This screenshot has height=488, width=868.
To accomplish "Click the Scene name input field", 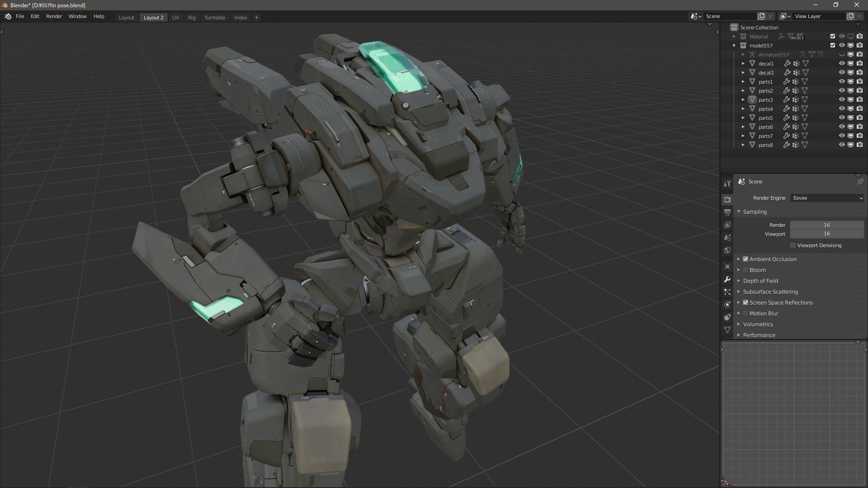I will [730, 16].
